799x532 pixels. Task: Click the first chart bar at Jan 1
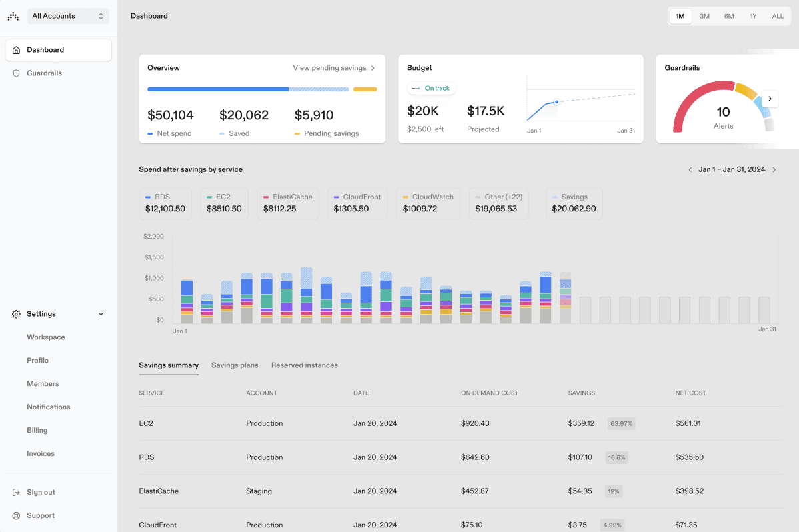(x=187, y=301)
